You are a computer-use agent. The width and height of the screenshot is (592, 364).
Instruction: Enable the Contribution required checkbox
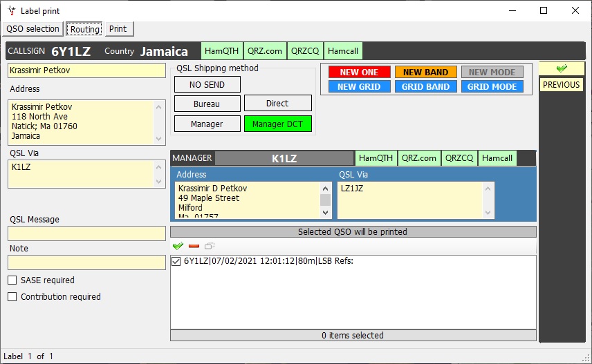[x=12, y=297]
